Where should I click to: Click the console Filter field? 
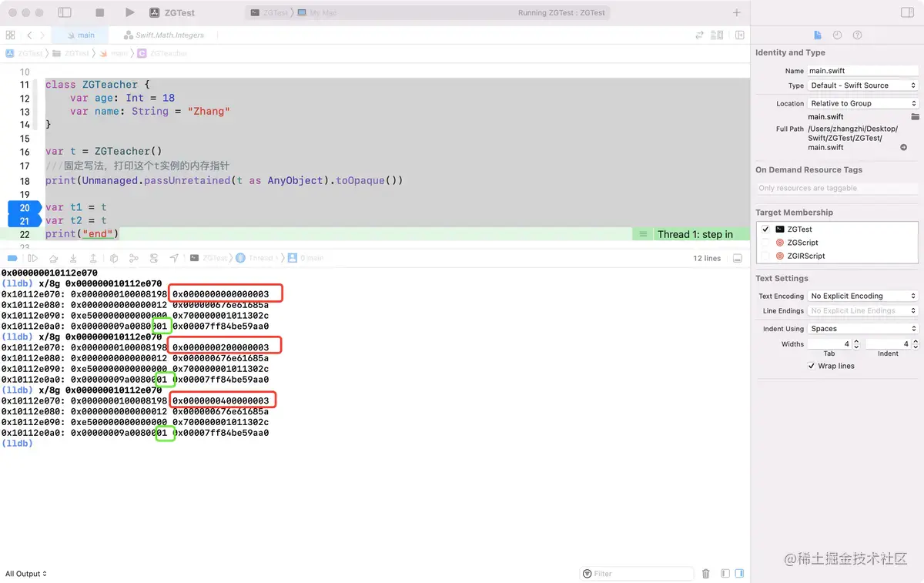click(637, 574)
